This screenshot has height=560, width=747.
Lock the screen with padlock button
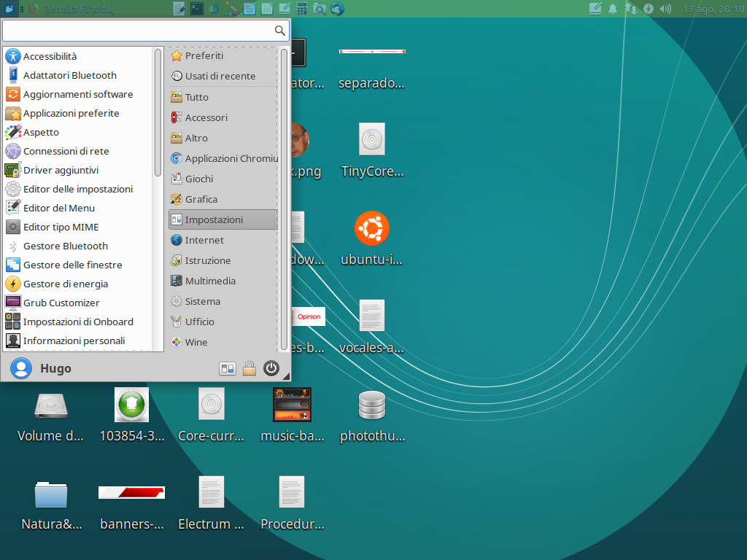click(x=249, y=368)
